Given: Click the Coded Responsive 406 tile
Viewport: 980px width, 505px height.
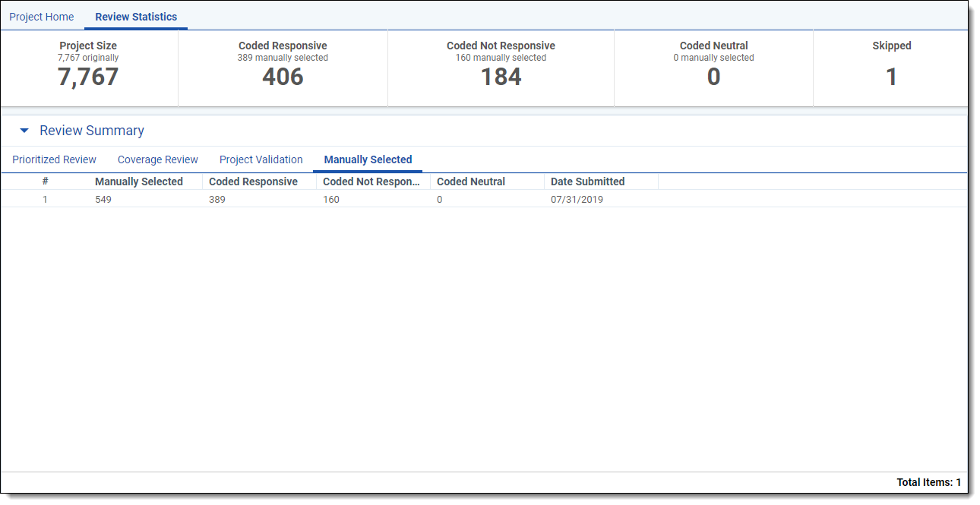Looking at the screenshot, I should [283, 68].
